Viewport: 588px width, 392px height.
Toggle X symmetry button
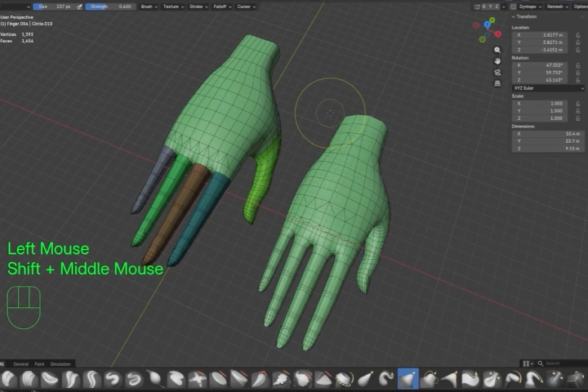(484, 7)
